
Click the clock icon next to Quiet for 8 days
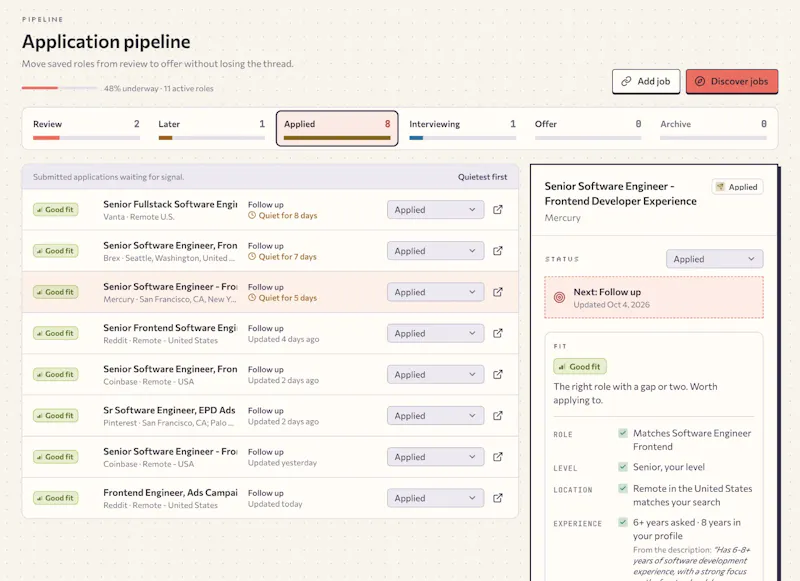(x=252, y=215)
